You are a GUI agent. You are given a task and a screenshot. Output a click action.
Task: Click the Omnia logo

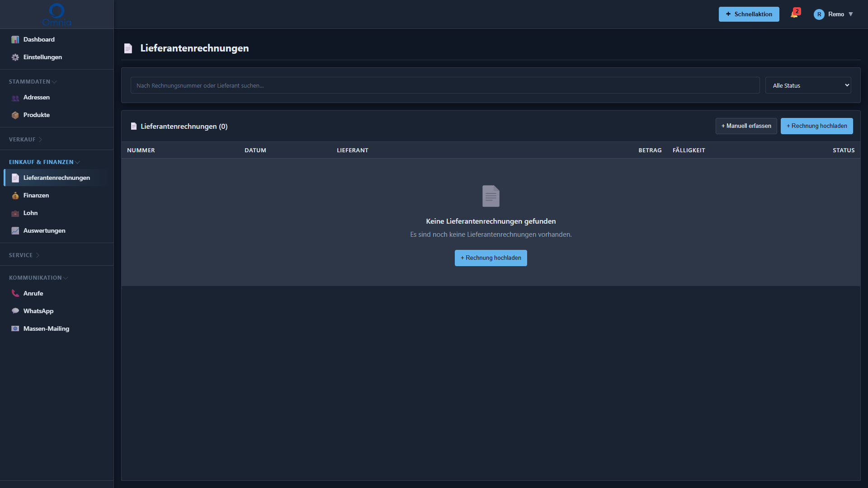(x=57, y=14)
